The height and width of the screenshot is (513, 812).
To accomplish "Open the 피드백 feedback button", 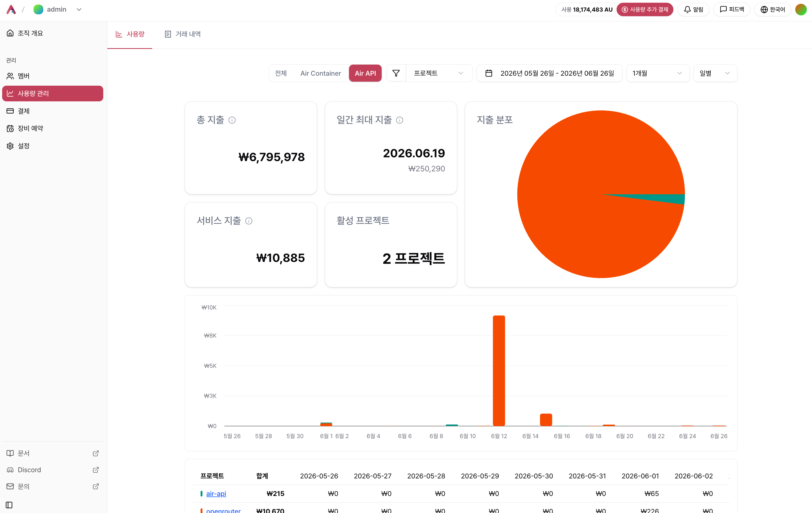I will pyautogui.click(x=732, y=9).
